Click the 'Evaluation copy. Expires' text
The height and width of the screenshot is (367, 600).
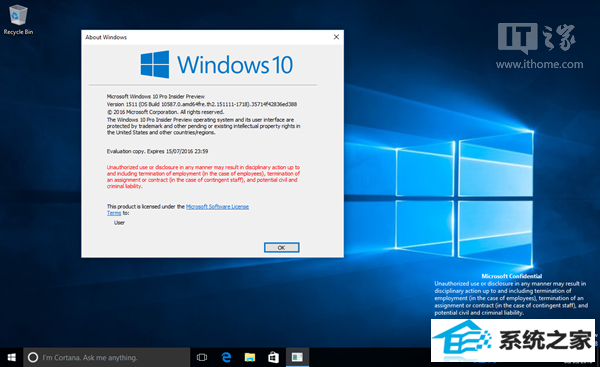coord(157,151)
